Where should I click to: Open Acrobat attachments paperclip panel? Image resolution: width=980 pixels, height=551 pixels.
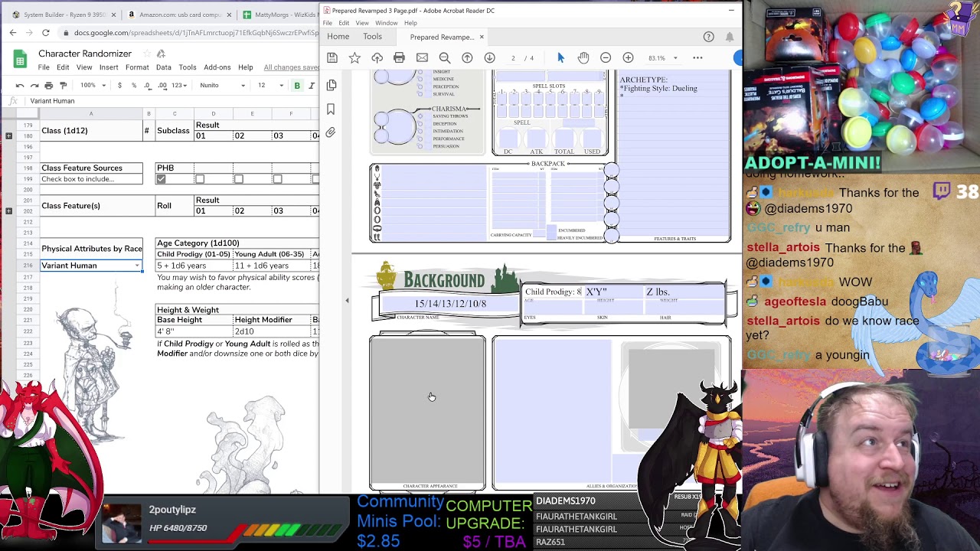331,133
